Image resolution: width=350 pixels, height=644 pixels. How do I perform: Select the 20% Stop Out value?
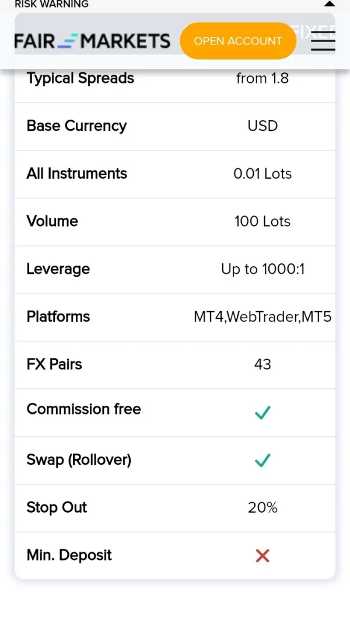262,508
